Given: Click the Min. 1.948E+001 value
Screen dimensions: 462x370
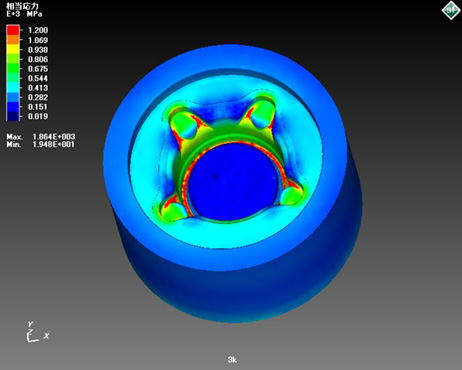Looking at the screenshot, I should tap(41, 144).
